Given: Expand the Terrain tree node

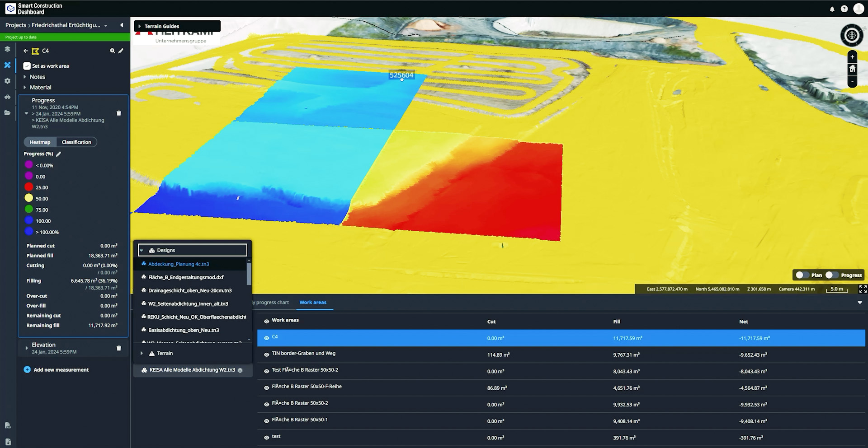Looking at the screenshot, I should point(142,353).
